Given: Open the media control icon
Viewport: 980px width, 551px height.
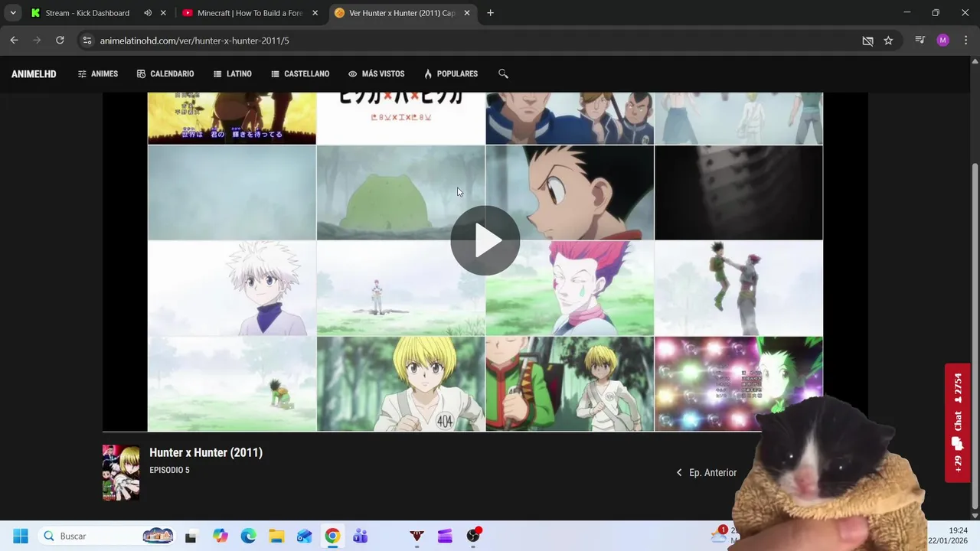Looking at the screenshot, I should point(920,41).
